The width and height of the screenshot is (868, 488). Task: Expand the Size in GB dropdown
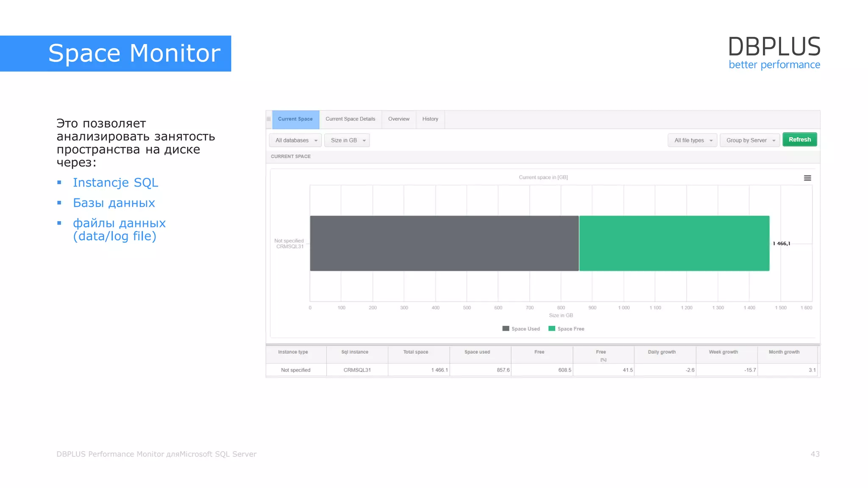coord(347,140)
